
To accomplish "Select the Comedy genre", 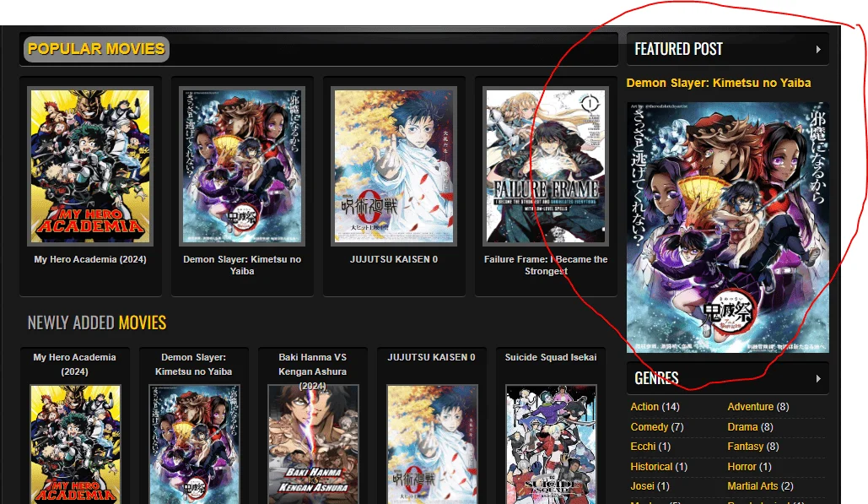I will (650, 427).
